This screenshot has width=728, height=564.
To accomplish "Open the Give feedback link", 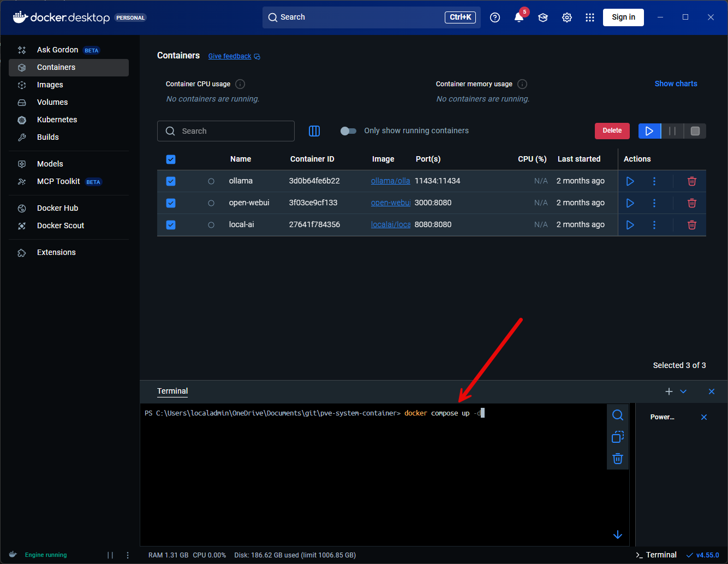I will (x=234, y=56).
